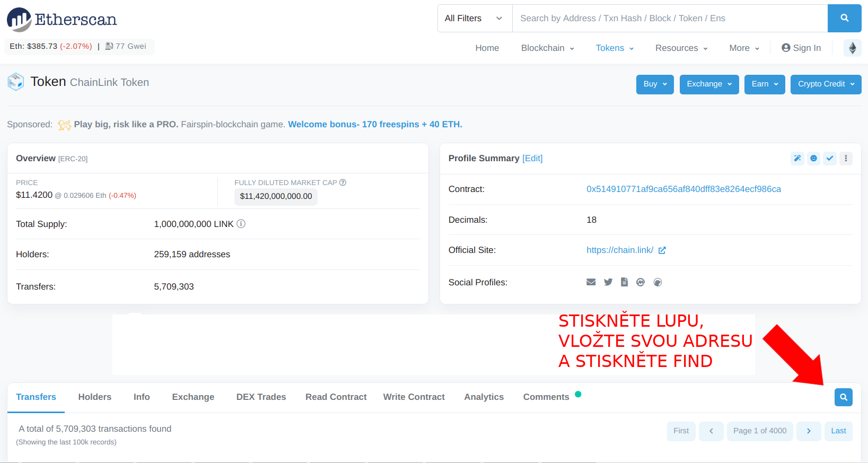The width and height of the screenshot is (868, 463).
Task: Click the 1,000,000,000 LINK supply value
Action: pyautogui.click(x=194, y=224)
